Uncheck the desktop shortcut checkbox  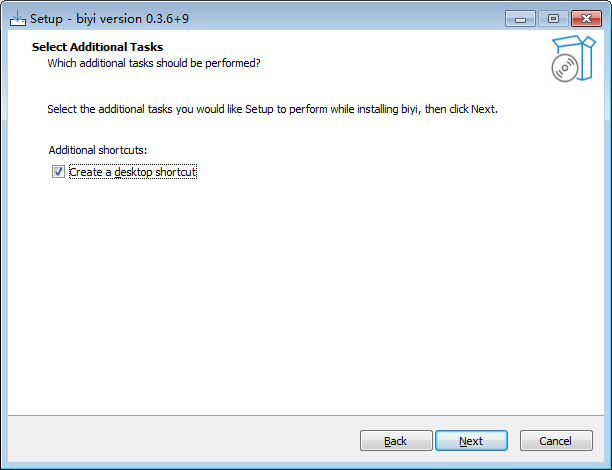click(58, 172)
